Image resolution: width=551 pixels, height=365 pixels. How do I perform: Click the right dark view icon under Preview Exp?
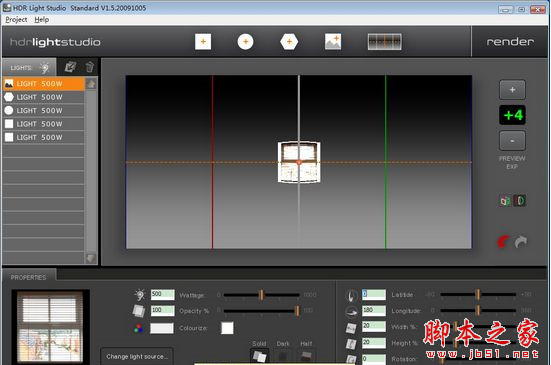pos(520,201)
